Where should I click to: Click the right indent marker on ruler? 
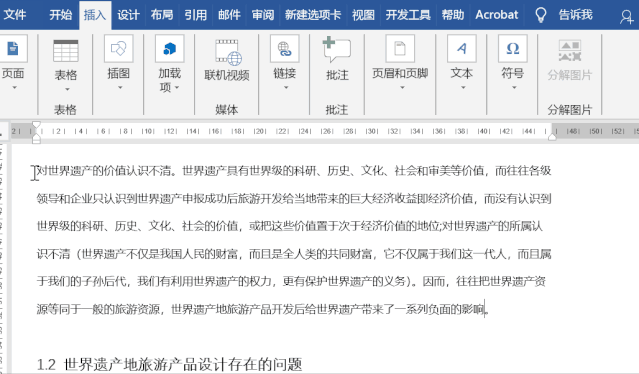click(x=552, y=137)
